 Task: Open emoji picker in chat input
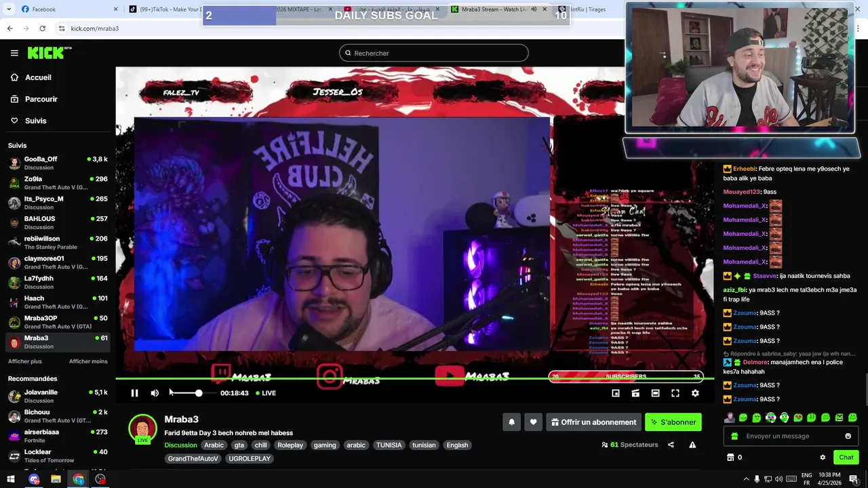(x=848, y=436)
